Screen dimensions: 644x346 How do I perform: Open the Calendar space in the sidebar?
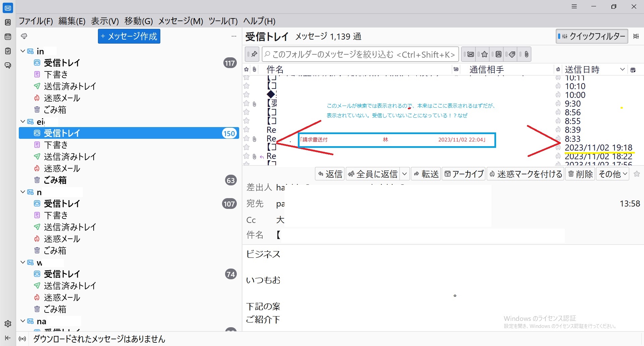8,37
